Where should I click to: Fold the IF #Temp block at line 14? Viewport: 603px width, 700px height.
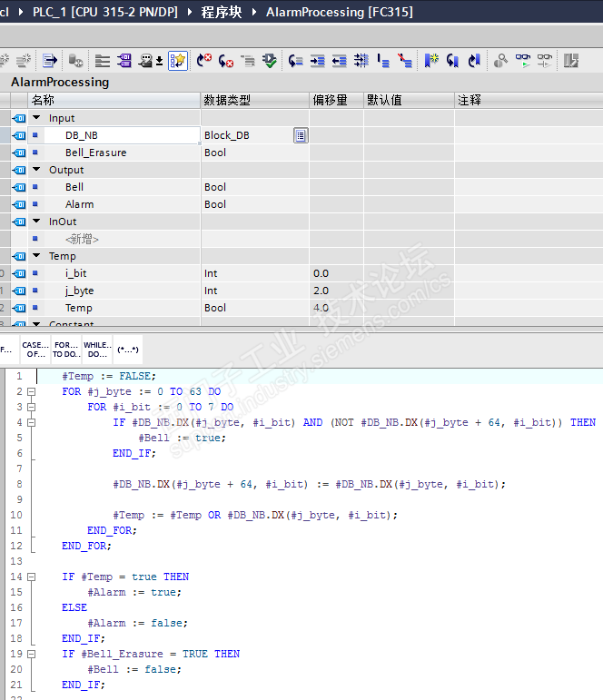pos(31,577)
